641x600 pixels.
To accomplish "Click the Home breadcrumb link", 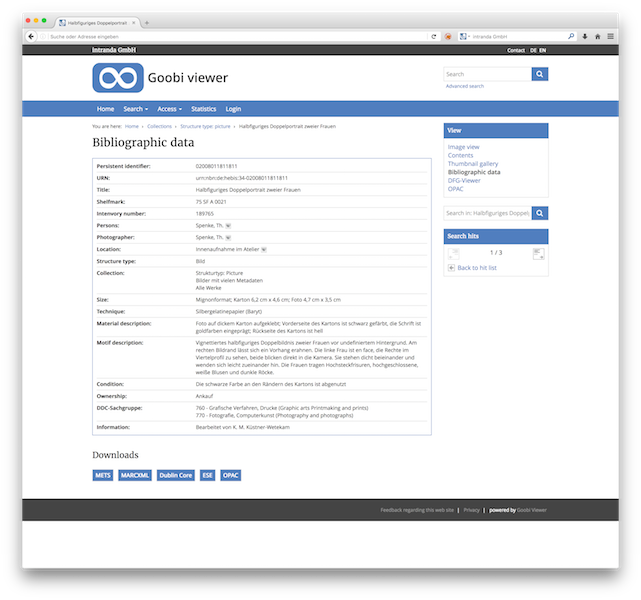I will (132, 126).
